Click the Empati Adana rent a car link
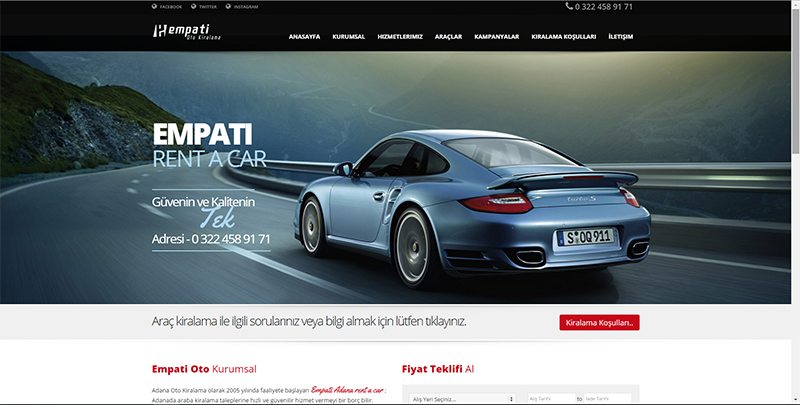The width and height of the screenshot is (800, 405). (x=348, y=389)
